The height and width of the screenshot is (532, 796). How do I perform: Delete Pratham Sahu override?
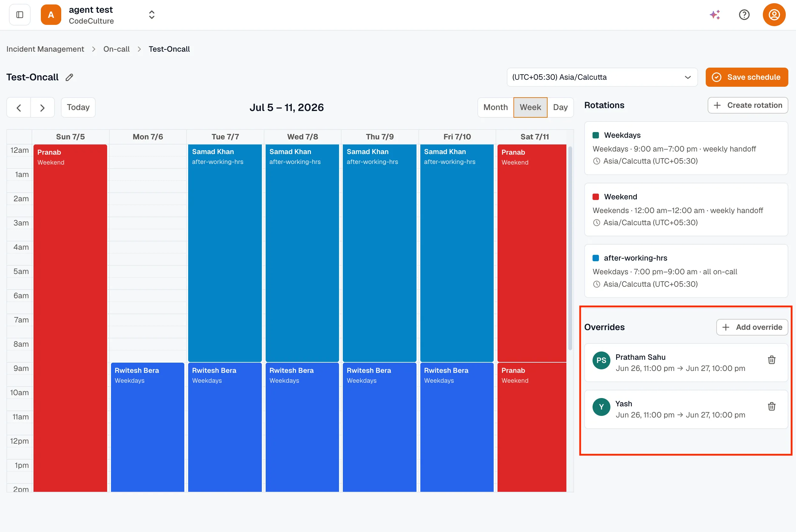coord(771,360)
